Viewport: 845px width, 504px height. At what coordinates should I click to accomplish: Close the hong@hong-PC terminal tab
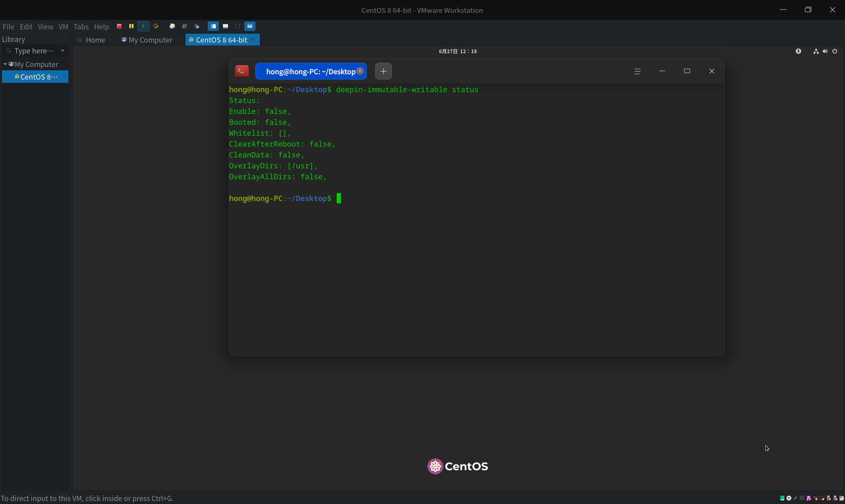[x=360, y=71]
